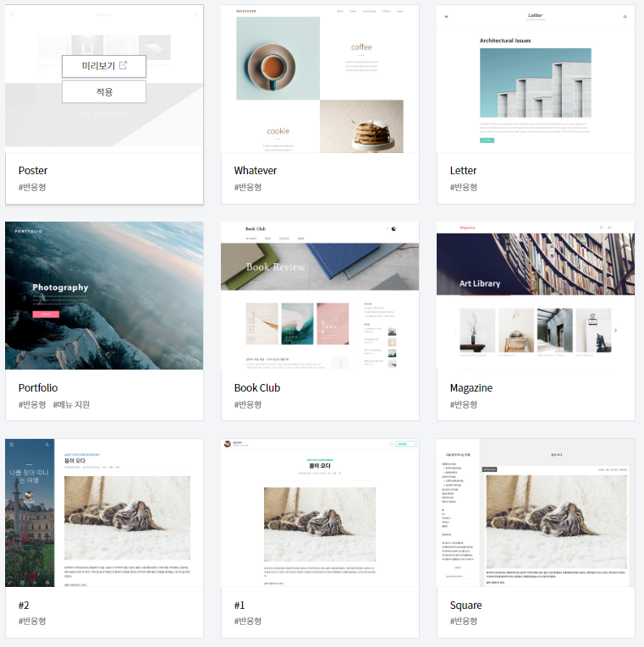Select the Letter skin thumbnail preview
The height and width of the screenshot is (647, 644).
click(536, 79)
